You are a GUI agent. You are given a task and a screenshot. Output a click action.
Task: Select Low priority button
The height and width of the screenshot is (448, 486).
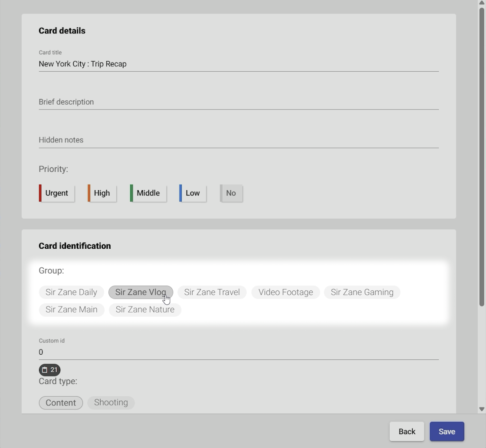[x=193, y=193]
